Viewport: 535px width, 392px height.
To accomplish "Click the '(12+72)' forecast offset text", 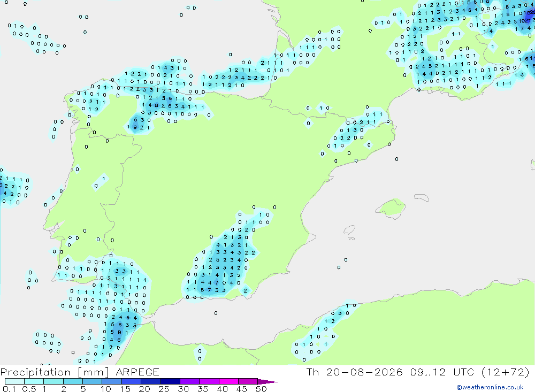I will pos(506,372).
